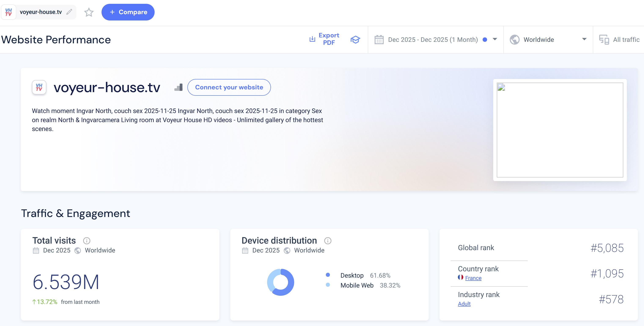Image resolution: width=644 pixels, height=326 pixels.
Task: Click the globe icon in Worldwide filter
Action: [515, 40]
